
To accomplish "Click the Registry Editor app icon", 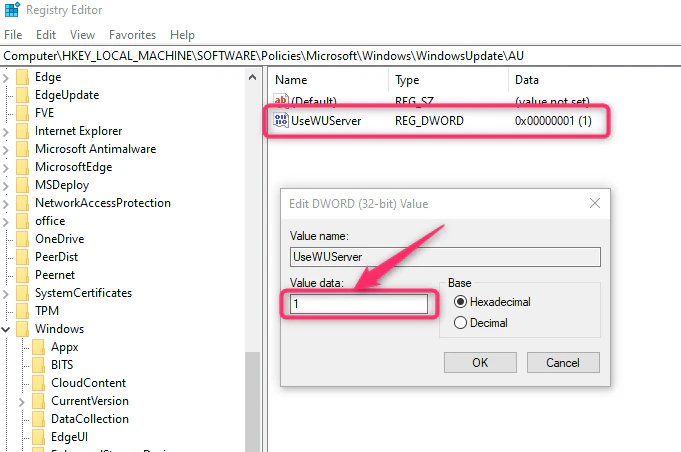I will pos(12,9).
